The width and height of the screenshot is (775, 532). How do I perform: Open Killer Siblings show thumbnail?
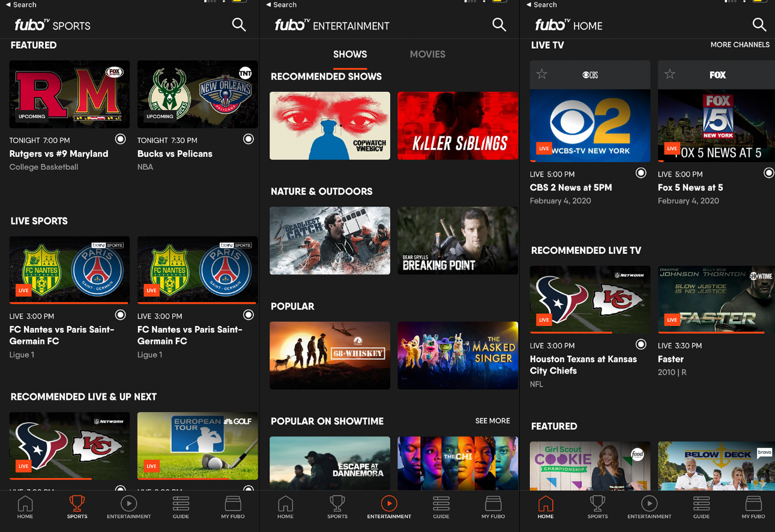click(457, 125)
